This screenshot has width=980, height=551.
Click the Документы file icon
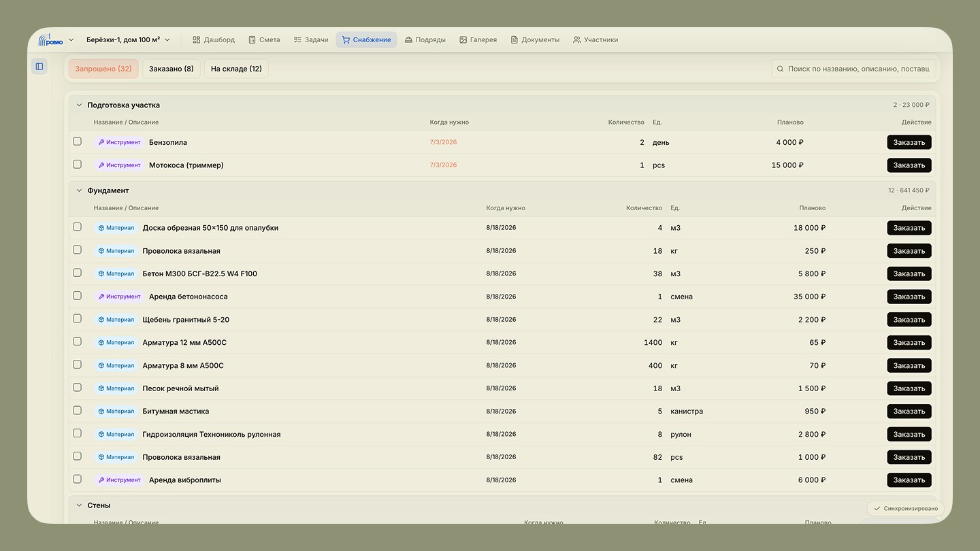tap(514, 40)
